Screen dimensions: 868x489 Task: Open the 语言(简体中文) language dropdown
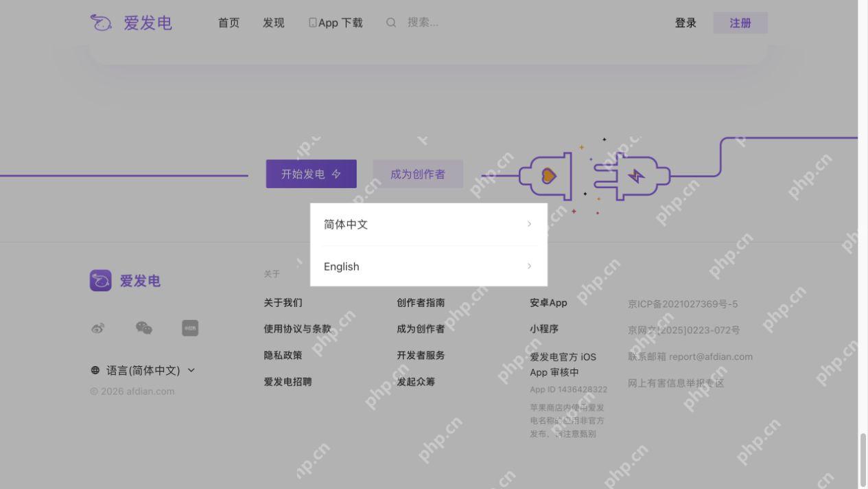pos(143,370)
